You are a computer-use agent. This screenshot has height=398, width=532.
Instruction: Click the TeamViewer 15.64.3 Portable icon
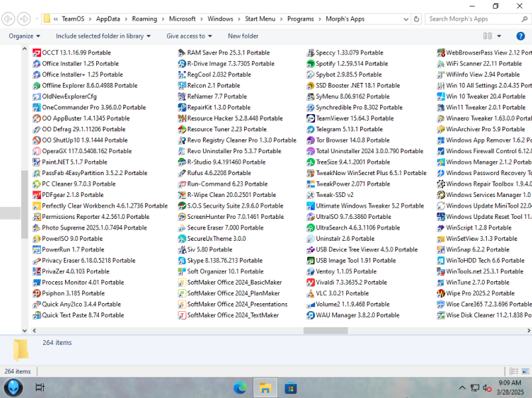coord(310,119)
